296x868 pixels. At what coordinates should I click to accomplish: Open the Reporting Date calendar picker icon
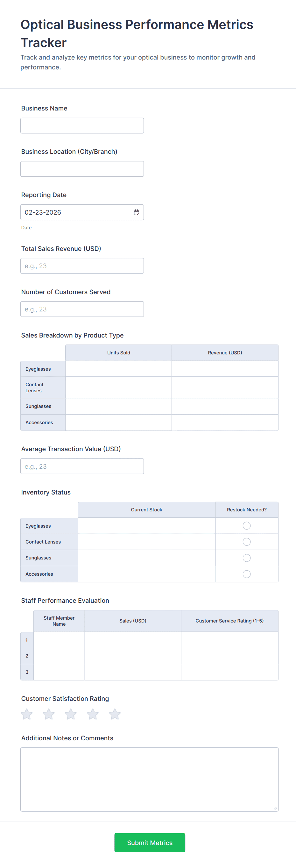[136, 212]
